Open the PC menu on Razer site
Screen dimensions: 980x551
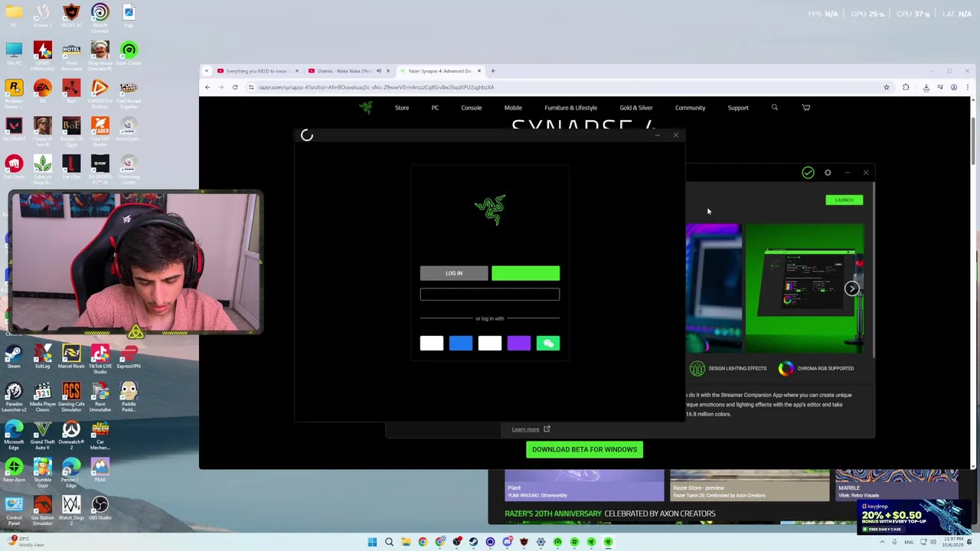click(x=435, y=108)
